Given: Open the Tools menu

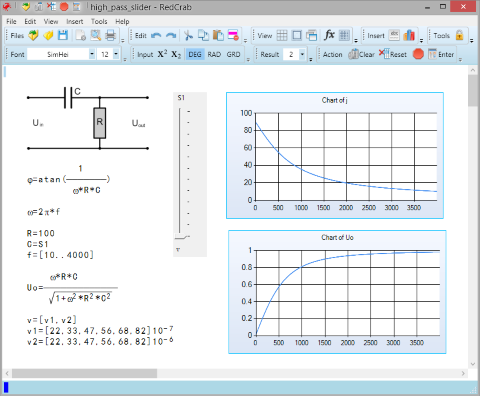Looking at the screenshot, I should (99, 22).
